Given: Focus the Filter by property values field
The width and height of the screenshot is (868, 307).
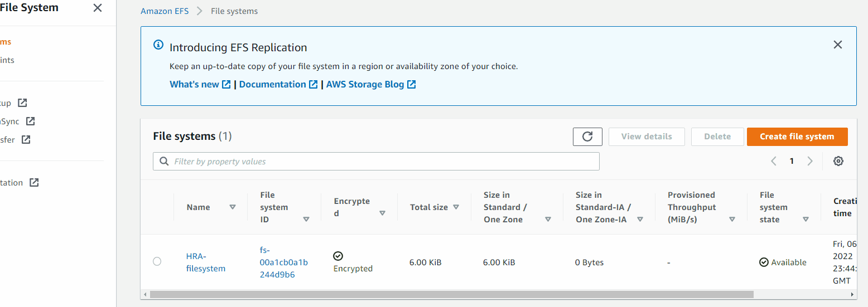Looking at the screenshot, I should 376,162.
